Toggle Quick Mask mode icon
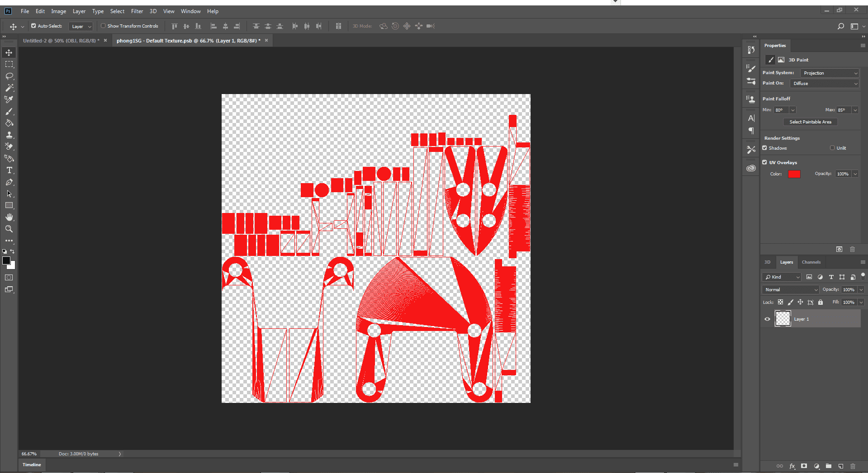Screen dimensions: 868x473 click(9, 278)
